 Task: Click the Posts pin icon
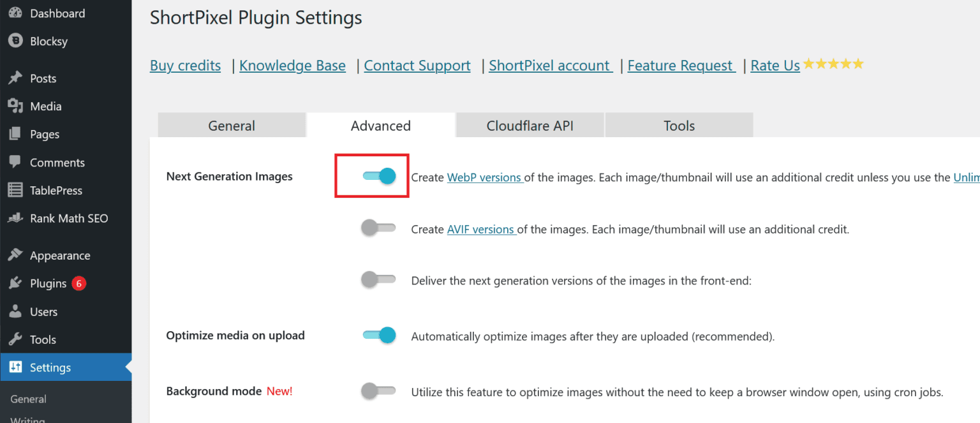pyautogui.click(x=15, y=78)
